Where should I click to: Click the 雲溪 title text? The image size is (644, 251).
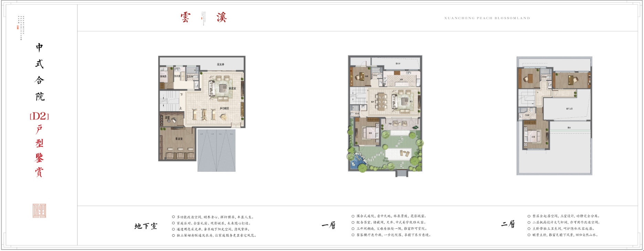tap(203, 17)
